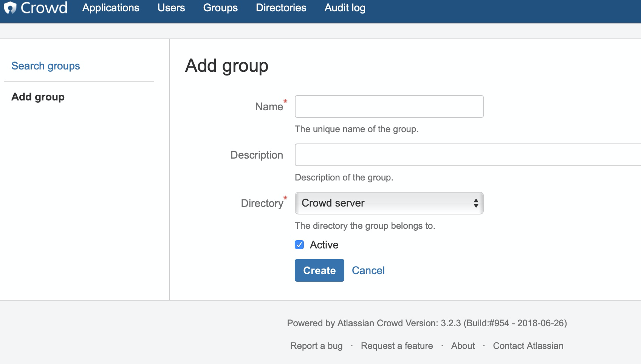
Task: Open the Applications section
Action: (111, 8)
